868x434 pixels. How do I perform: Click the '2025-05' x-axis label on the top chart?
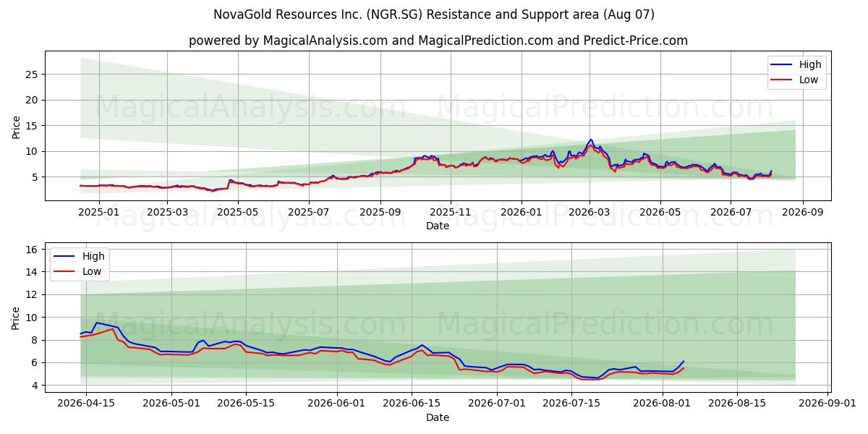point(239,212)
